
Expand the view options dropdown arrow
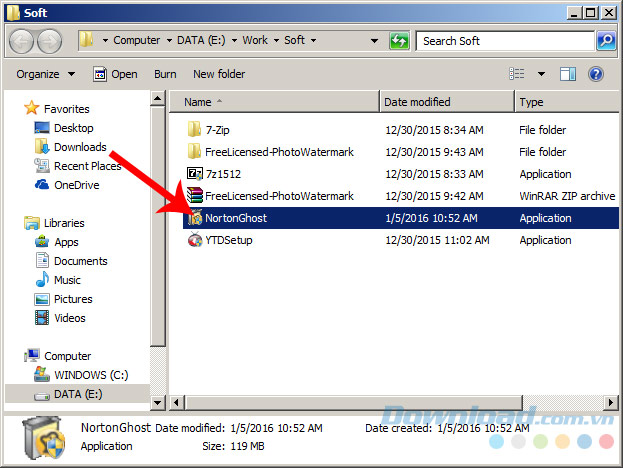[x=541, y=74]
